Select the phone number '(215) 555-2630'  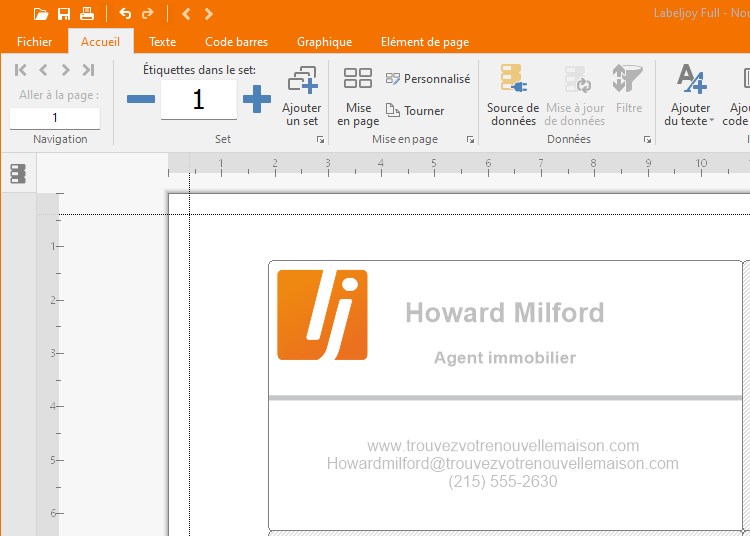503,481
